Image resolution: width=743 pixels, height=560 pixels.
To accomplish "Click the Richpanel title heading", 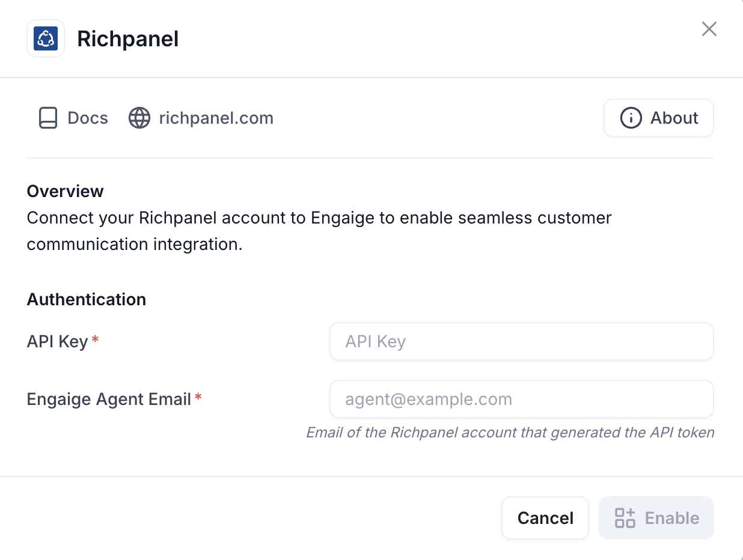I will (x=128, y=39).
